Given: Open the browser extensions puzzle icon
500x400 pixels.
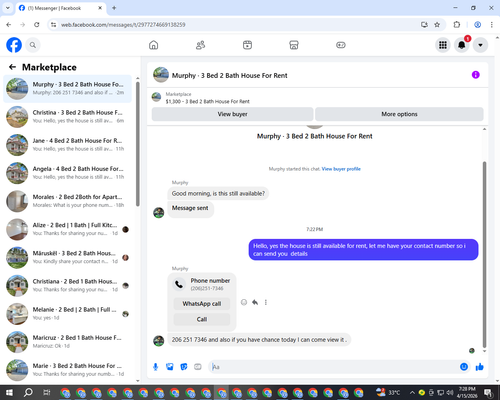Looking at the screenshot, I should (x=457, y=25).
